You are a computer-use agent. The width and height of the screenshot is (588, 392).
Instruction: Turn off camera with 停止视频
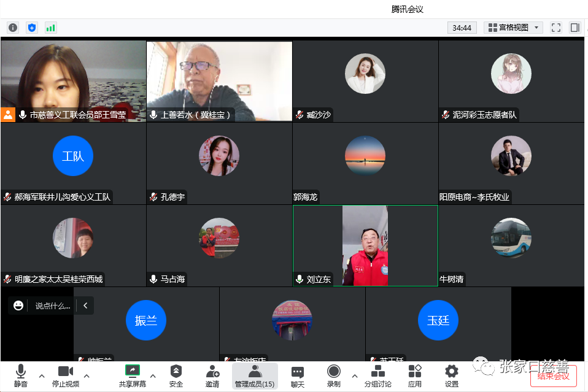(66, 376)
